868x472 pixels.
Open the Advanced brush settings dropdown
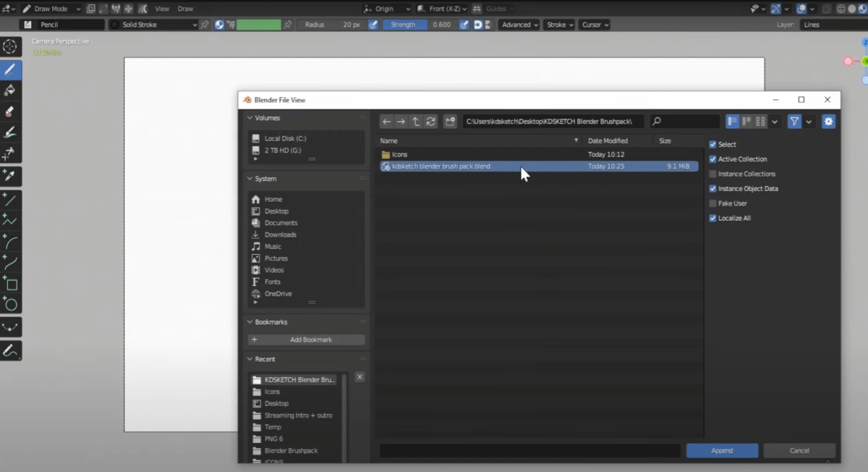[x=519, y=25]
